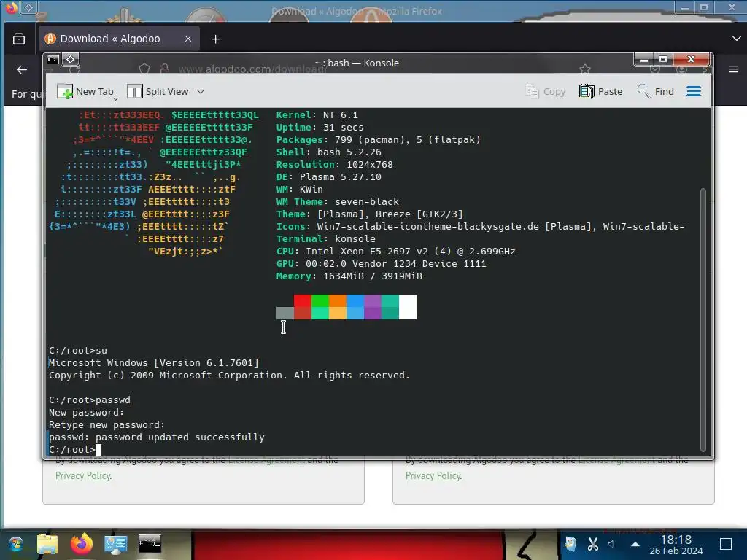Open a new Firefox tab with plus
Image resolution: width=747 pixels, height=560 pixels.
216,39
